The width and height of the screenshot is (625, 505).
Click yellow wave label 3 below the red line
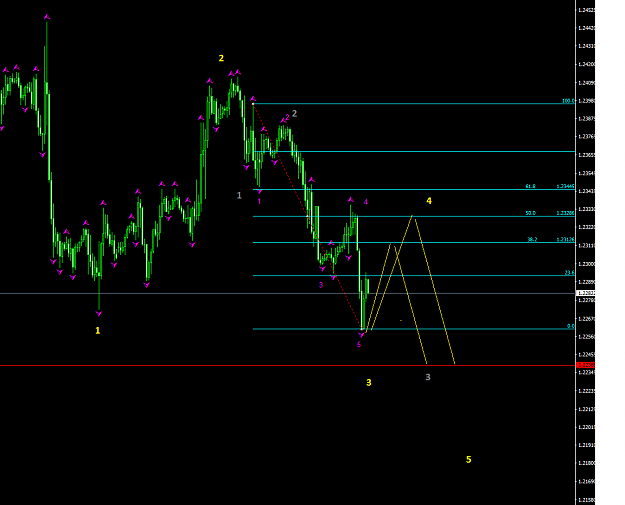[369, 383]
